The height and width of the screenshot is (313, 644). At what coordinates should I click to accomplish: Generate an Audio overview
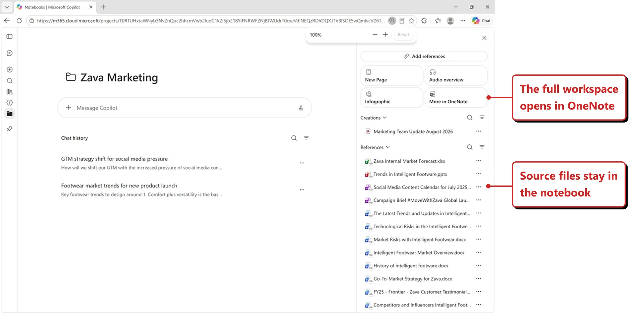pos(456,76)
